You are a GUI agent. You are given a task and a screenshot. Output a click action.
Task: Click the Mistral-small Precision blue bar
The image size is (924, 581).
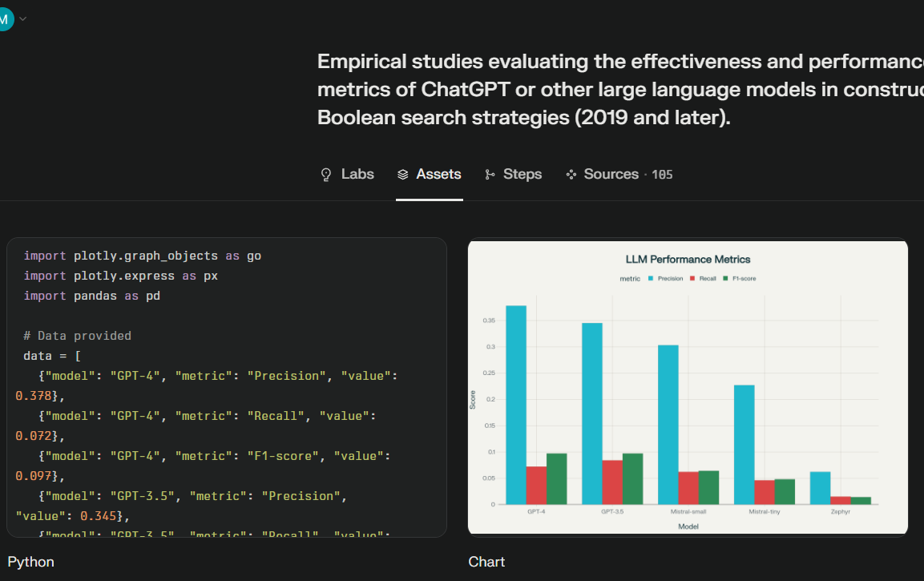[x=668, y=425]
